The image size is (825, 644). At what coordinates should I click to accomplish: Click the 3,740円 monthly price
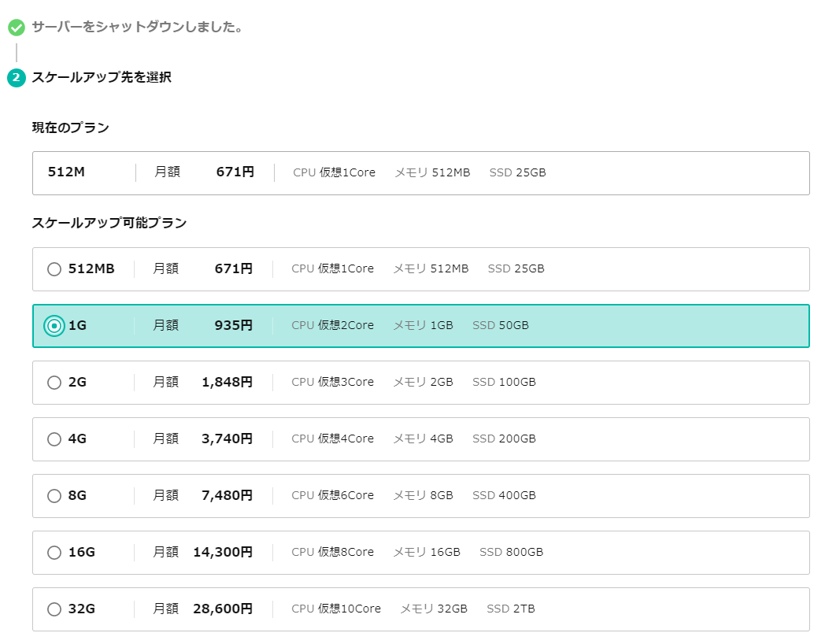pyautogui.click(x=227, y=439)
